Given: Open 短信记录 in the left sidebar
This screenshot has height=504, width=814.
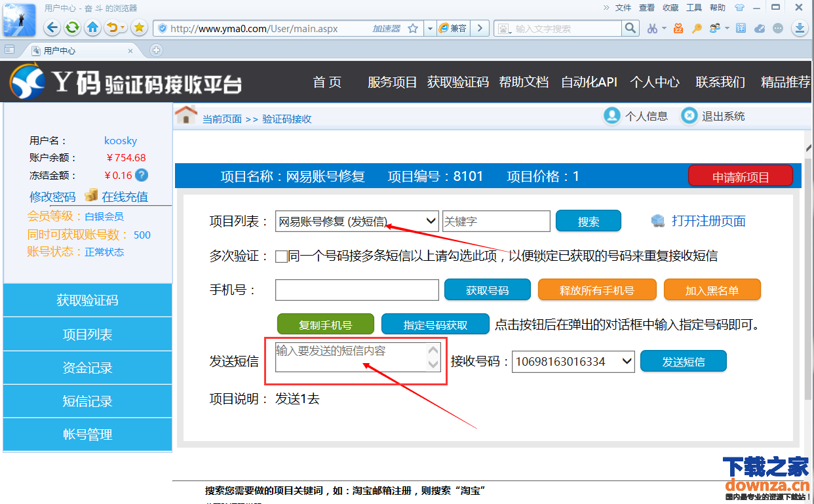Looking at the screenshot, I should (x=88, y=401).
